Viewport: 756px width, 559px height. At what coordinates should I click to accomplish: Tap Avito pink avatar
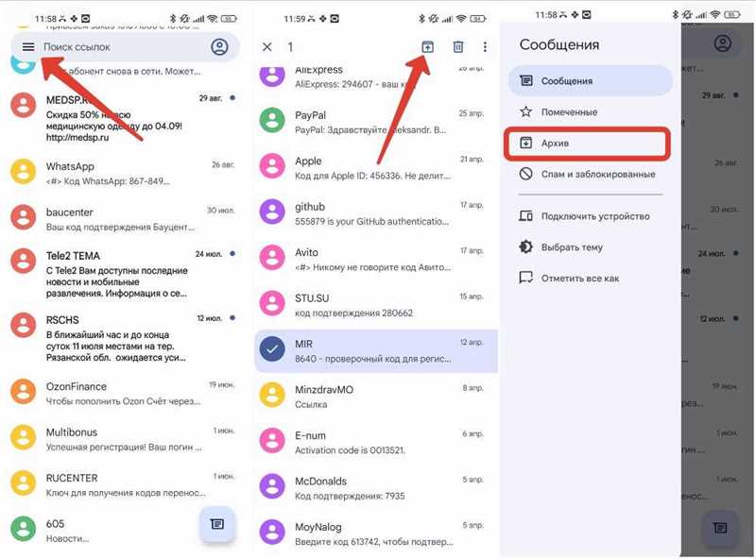(272, 258)
